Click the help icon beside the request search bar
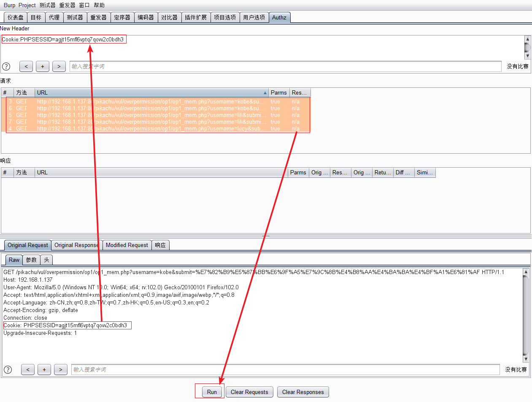The height and width of the screenshot is (402, 532). [x=6, y=66]
